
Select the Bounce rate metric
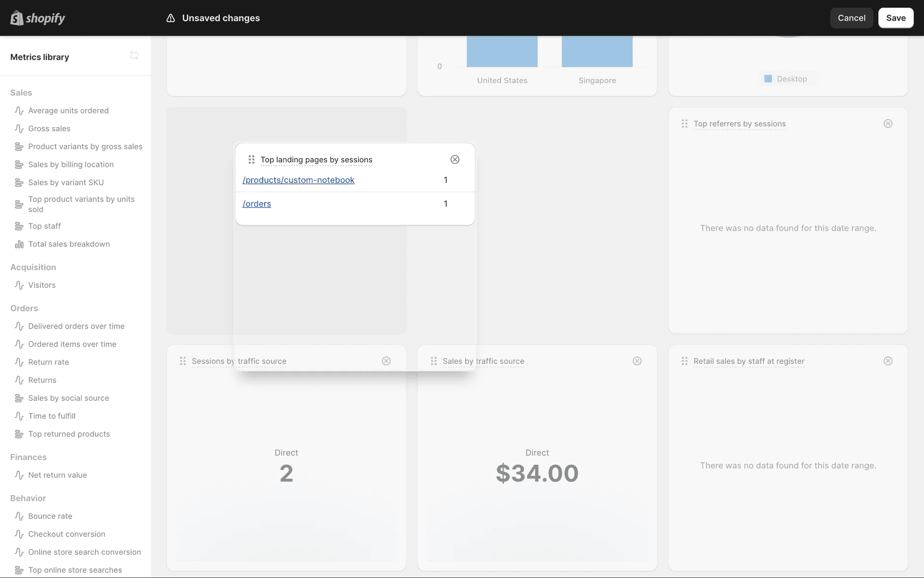click(50, 516)
